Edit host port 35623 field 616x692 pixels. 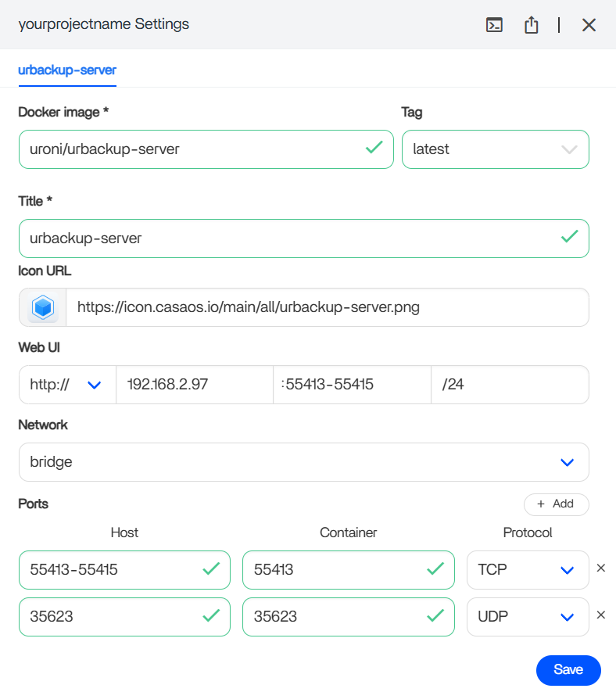(109, 617)
